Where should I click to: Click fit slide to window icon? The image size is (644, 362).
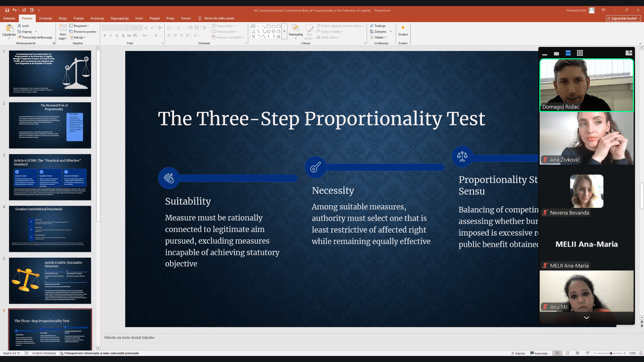641,353
